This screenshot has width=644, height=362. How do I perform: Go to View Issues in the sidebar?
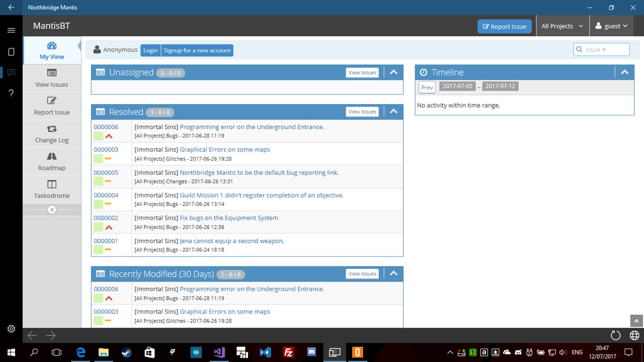pos(52,78)
